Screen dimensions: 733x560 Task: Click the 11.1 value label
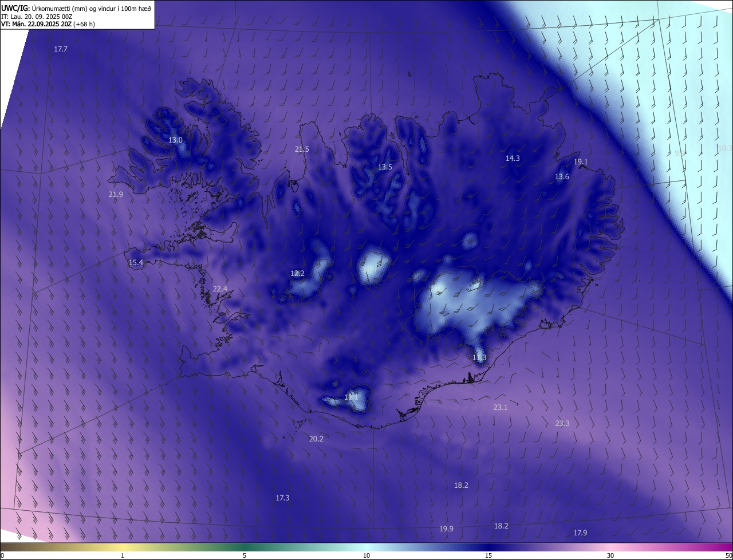pyautogui.click(x=351, y=397)
